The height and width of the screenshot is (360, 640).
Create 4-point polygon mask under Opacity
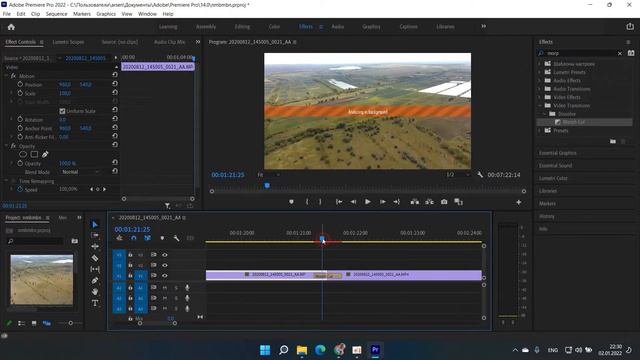[x=34, y=154]
